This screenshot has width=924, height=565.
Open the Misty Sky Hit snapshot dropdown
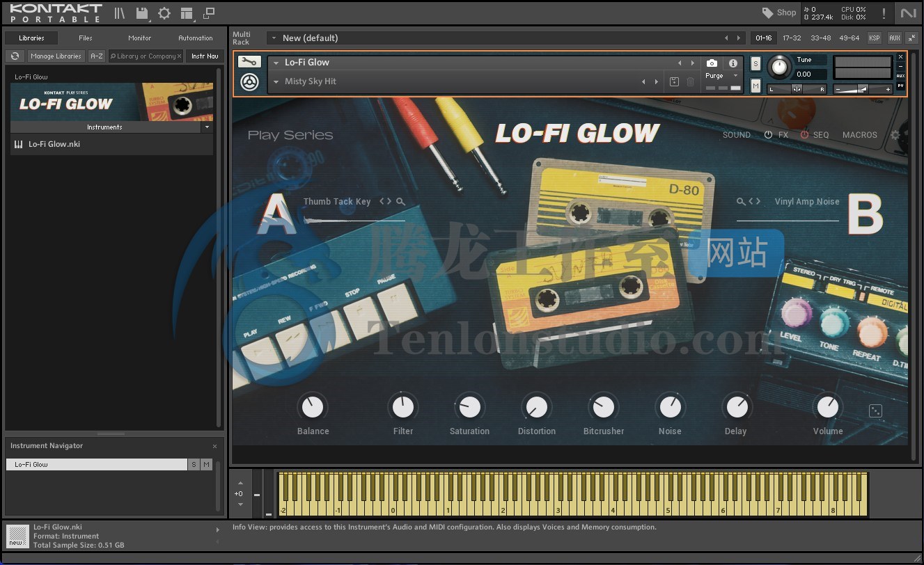pyautogui.click(x=276, y=82)
